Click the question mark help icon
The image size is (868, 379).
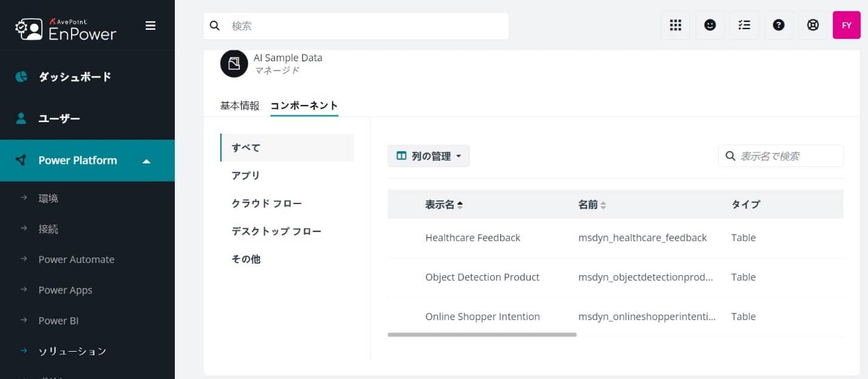[x=778, y=26]
